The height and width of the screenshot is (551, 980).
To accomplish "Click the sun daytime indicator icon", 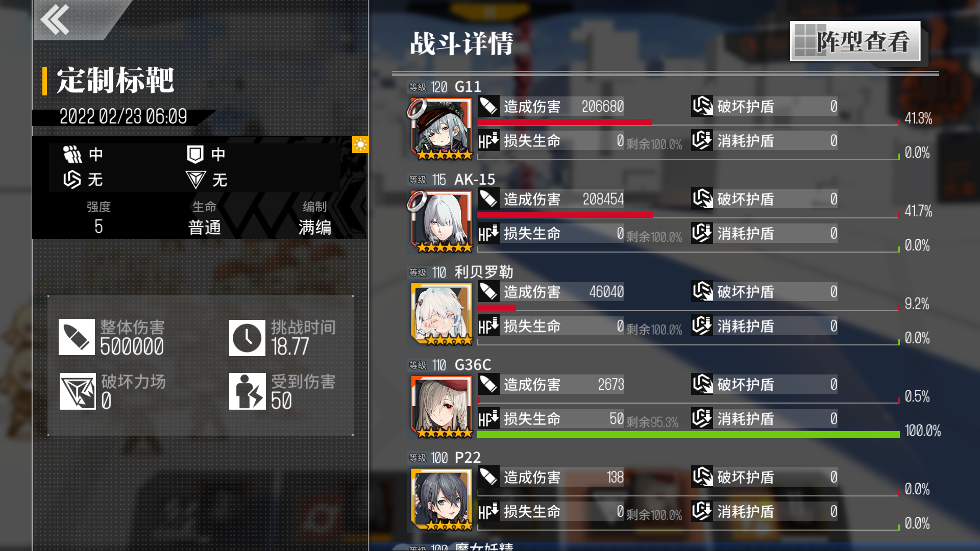I will pos(360,145).
